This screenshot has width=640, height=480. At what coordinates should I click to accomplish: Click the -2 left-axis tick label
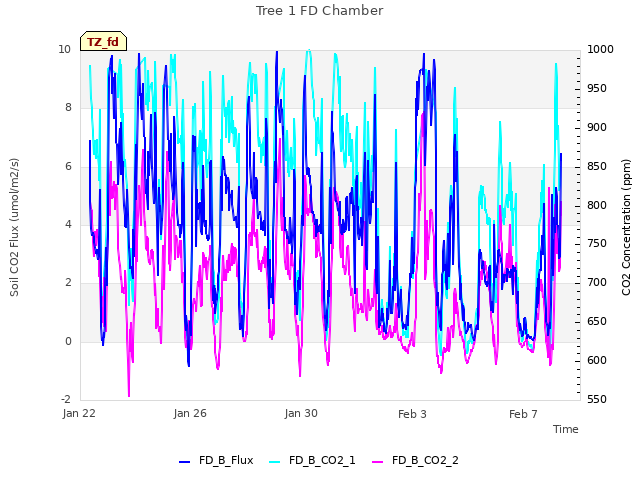pos(66,399)
